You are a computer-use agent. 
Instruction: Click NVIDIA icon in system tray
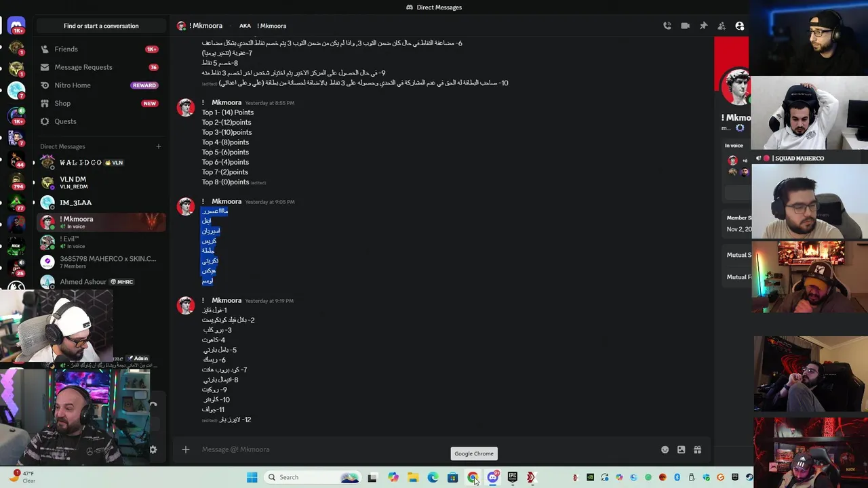click(590, 477)
